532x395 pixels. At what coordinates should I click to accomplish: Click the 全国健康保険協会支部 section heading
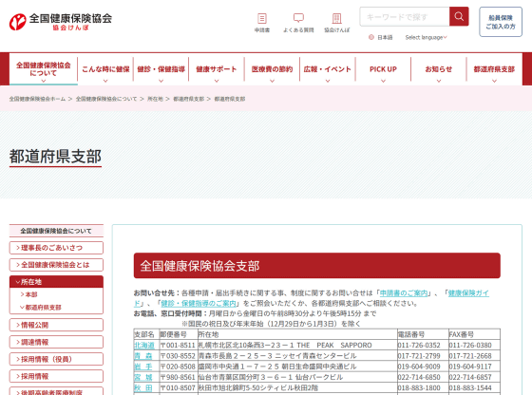pos(317,266)
